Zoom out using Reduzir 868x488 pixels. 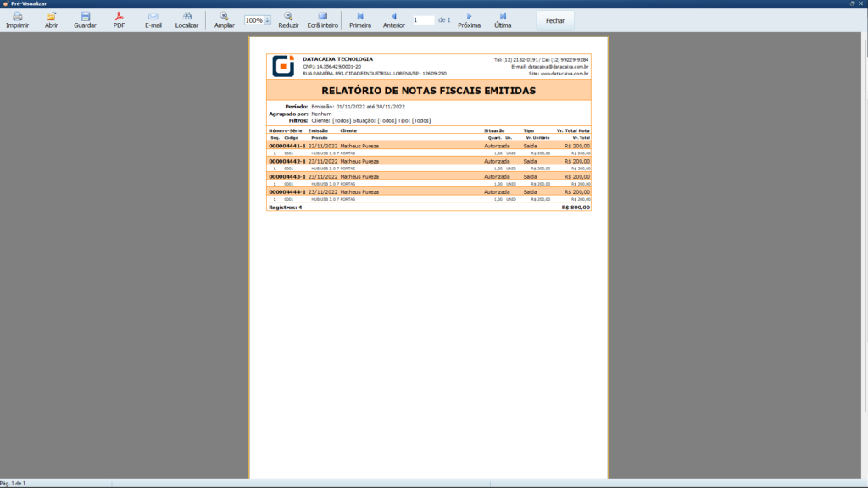[288, 17]
